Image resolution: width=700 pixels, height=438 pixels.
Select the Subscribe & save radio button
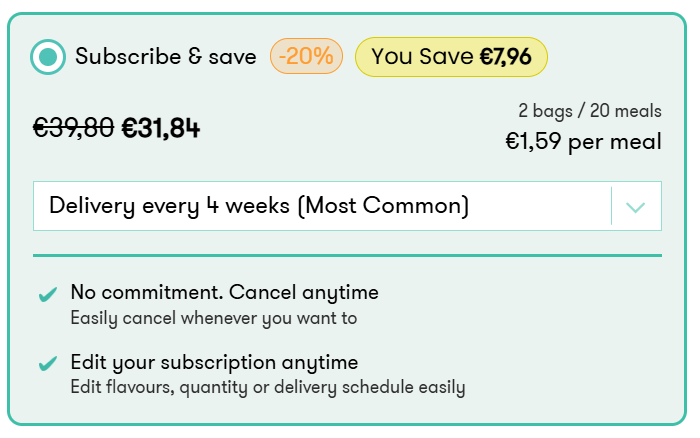pyautogui.click(x=48, y=57)
